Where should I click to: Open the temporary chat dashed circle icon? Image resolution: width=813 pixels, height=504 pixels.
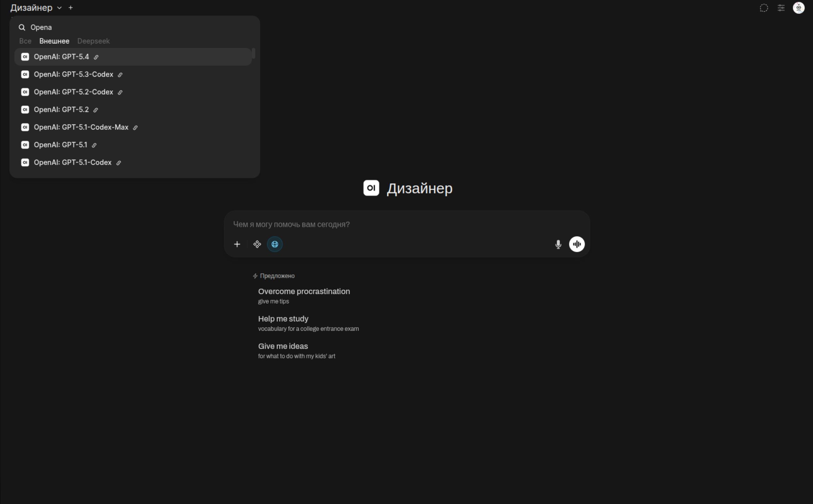[764, 8]
